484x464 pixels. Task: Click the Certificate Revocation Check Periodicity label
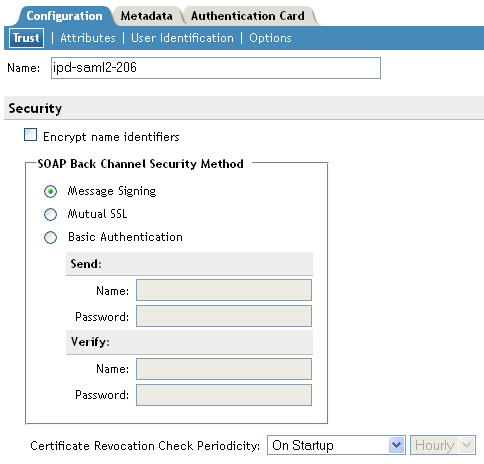coord(145,446)
